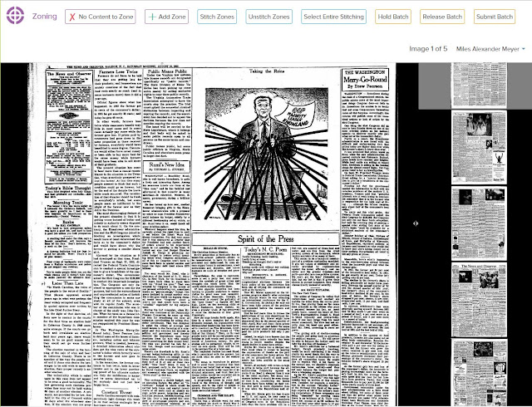Click the Later Than Late heading

coord(67,283)
